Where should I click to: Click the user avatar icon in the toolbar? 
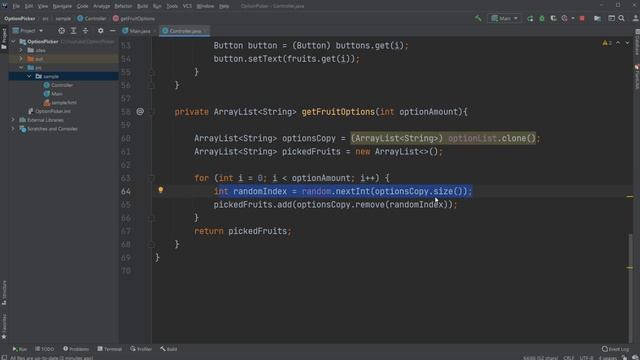point(636,18)
